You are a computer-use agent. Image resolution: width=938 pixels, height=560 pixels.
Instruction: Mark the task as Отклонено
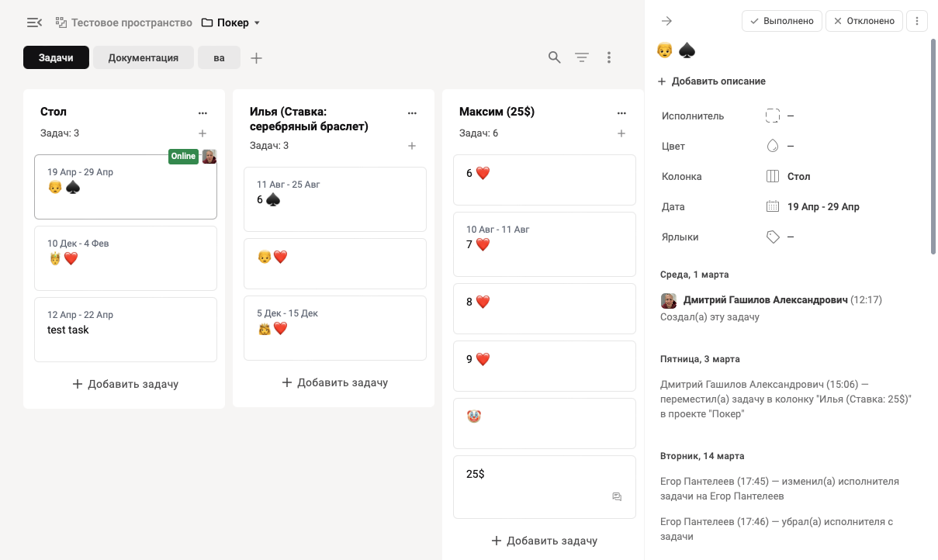[864, 21]
